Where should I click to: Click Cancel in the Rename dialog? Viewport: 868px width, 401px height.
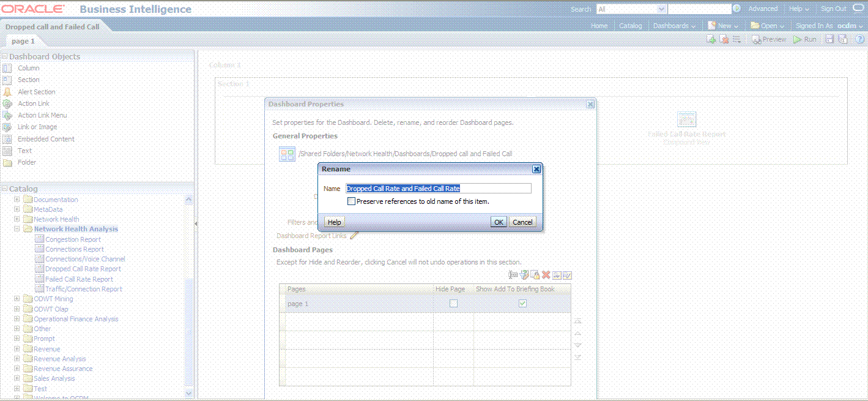pyautogui.click(x=522, y=222)
